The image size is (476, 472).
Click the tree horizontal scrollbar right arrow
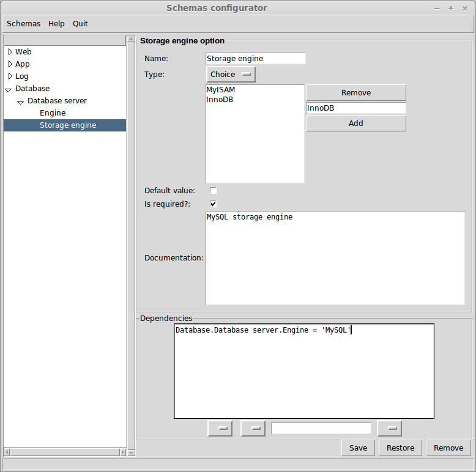(122, 452)
